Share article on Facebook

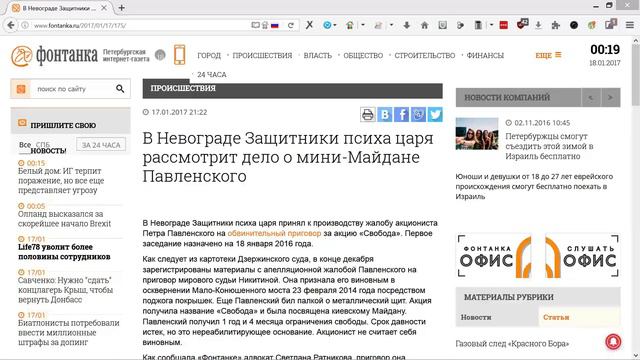pos(402,115)
